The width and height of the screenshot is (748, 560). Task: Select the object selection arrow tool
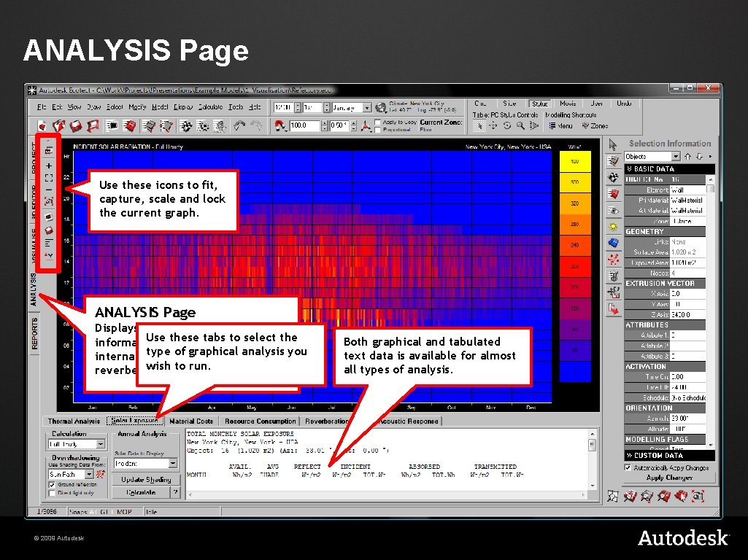pyautogui.click(x=612, y=144)
